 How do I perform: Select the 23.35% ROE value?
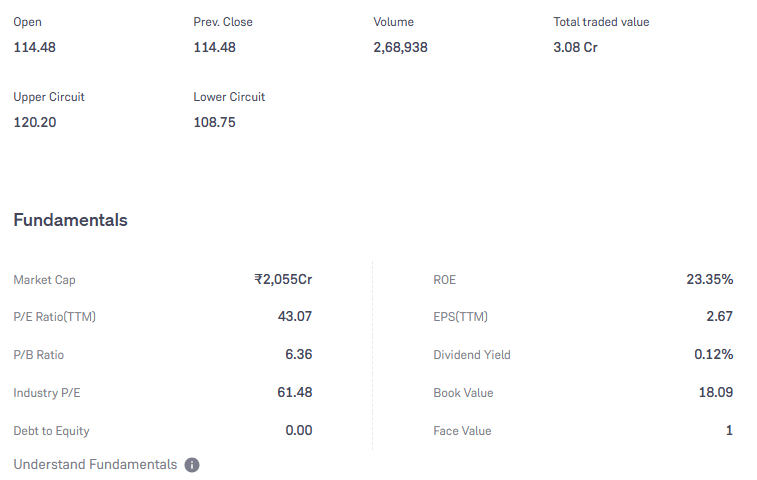click(710, 279)
